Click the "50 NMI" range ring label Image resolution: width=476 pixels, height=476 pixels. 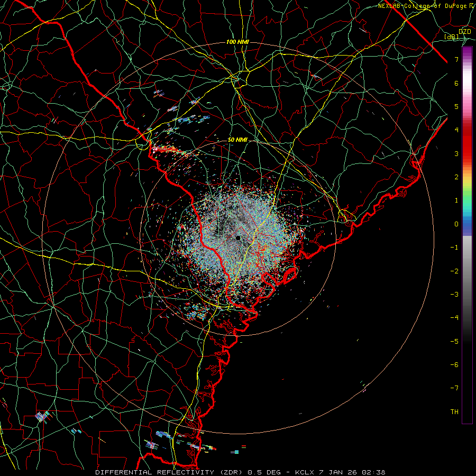coord(237,140)
